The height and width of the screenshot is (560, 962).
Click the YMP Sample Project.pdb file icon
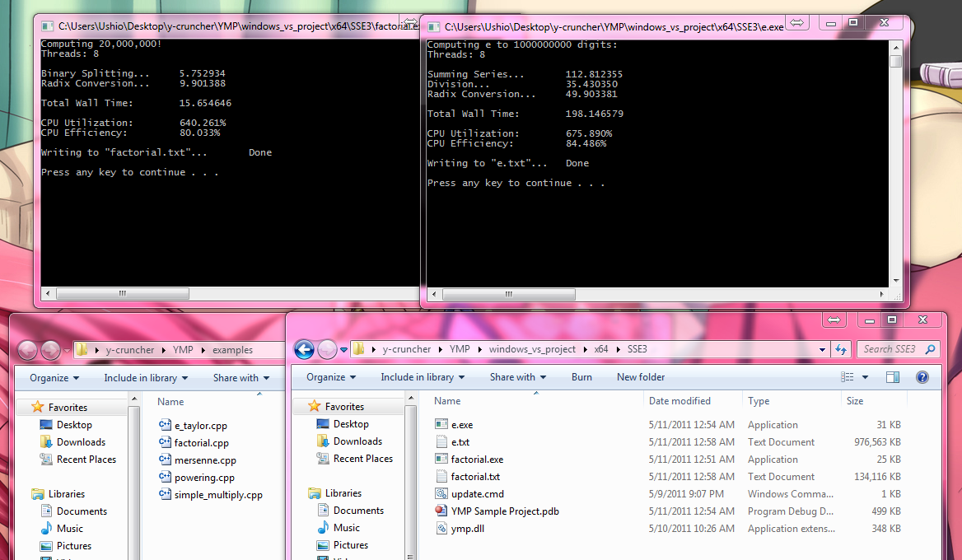click(x=441, y=511)
